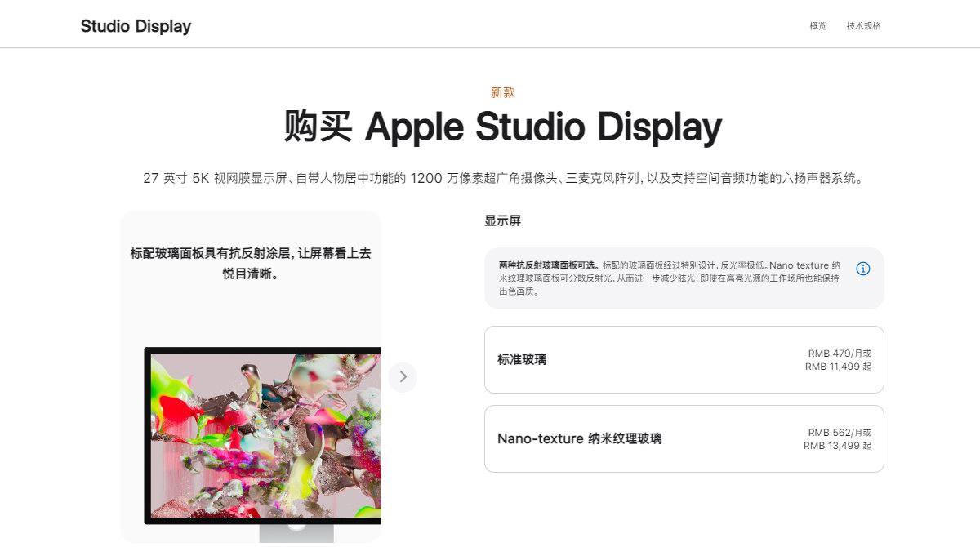Select the Nano-texture 纳米纹理玻璃 option
This screenshot has width=980, height=547.
point(684,439)
